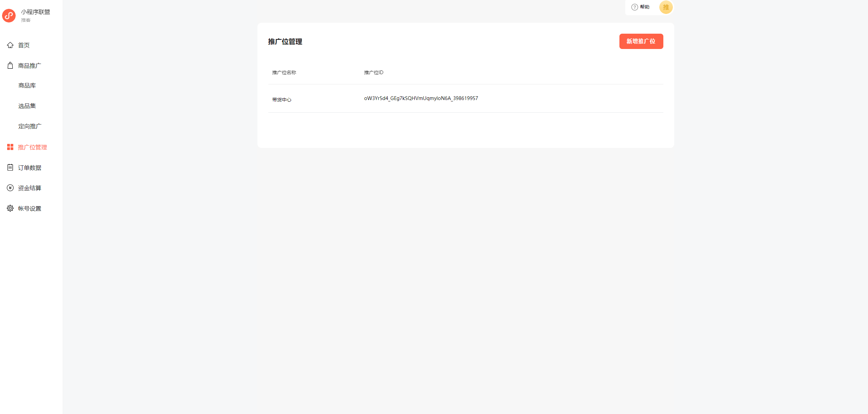Collapse the 商品推广 menu section

click(x=30, y=66)
